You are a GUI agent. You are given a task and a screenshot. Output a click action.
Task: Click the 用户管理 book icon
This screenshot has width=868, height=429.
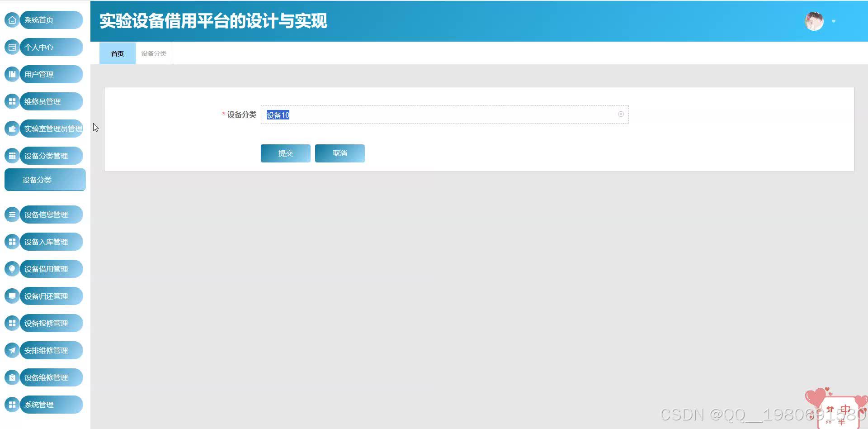(12, 74)
